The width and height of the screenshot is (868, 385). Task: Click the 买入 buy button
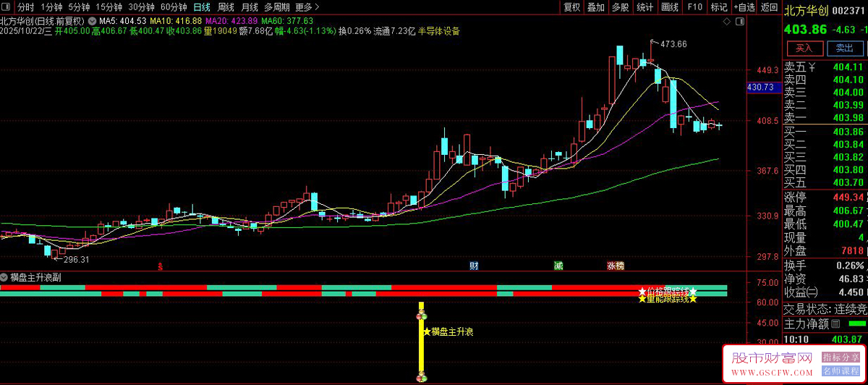tap(804, 48)
